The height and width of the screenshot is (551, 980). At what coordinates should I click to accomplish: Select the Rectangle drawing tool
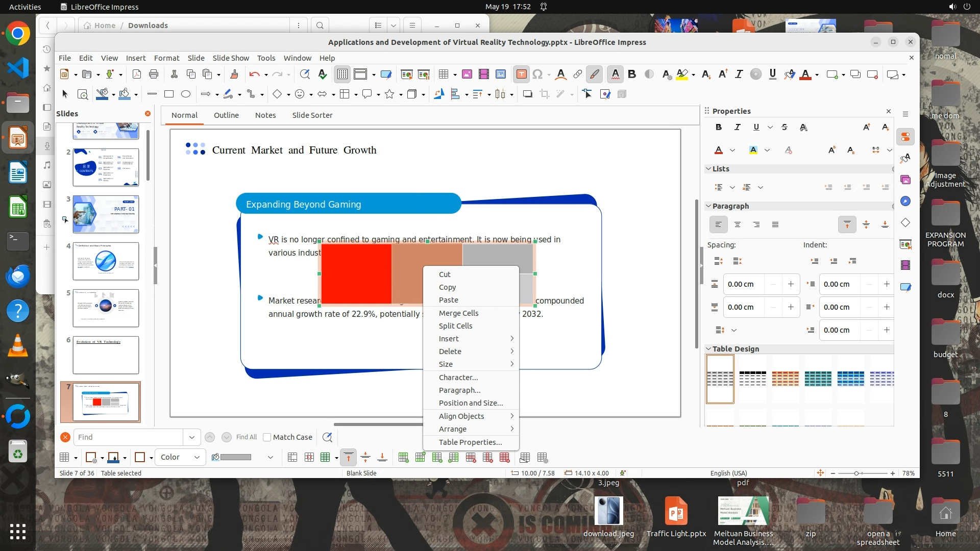tap(169, 94)
